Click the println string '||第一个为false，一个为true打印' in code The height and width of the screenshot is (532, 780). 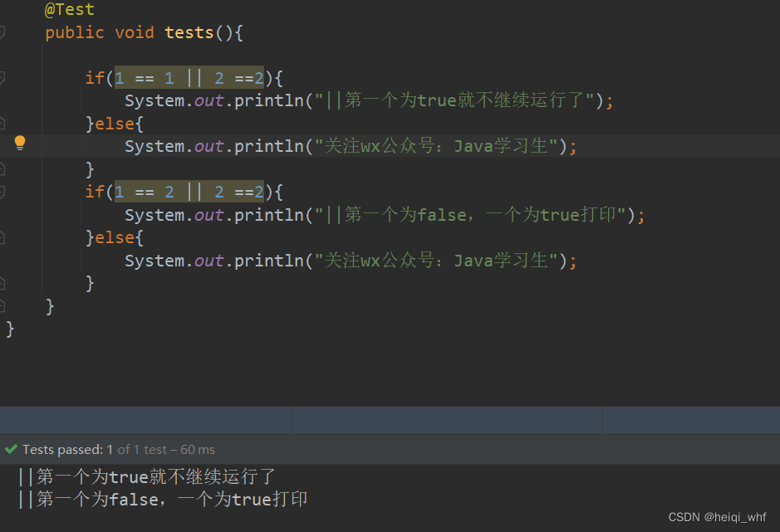pos(470,215)
